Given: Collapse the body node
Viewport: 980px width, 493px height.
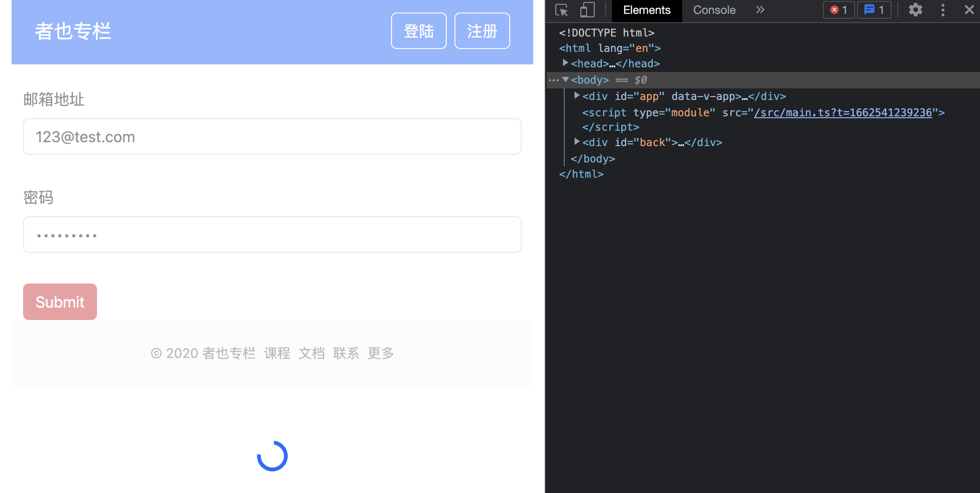Looking at the screenshot, I should [x=565, y=79].
